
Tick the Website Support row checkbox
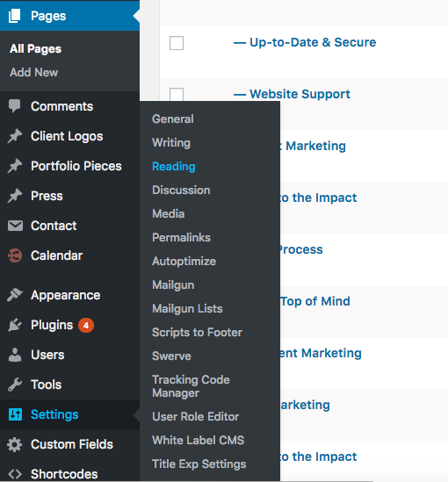(177, 94)
